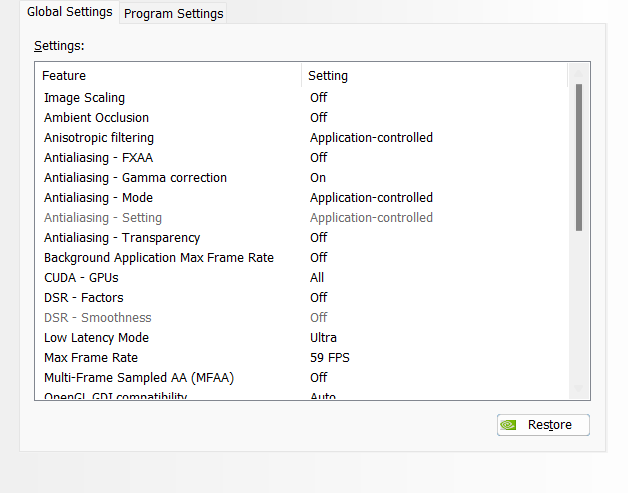This screenshot has height=493, width=628.
Task: Click the Restore button
Action: 543,425
